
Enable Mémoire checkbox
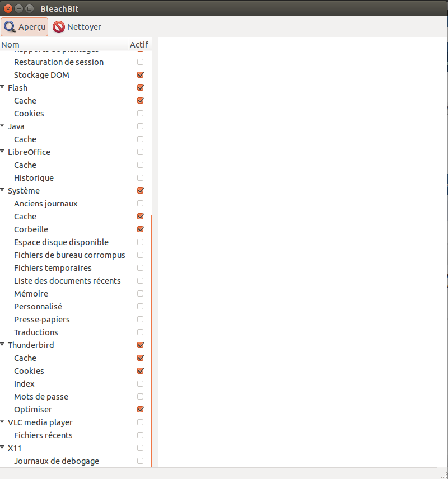click(141, 294)
